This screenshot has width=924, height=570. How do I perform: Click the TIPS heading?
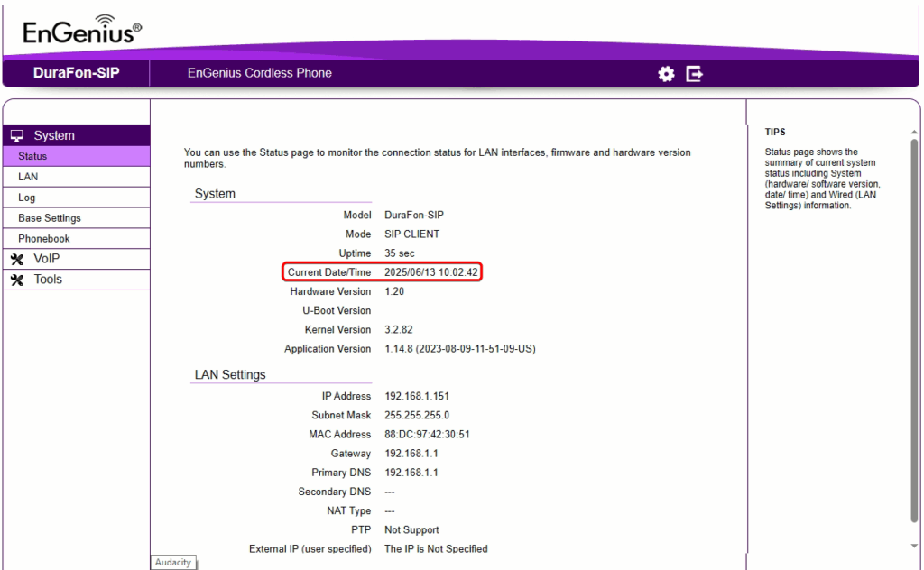pos(775,132)
